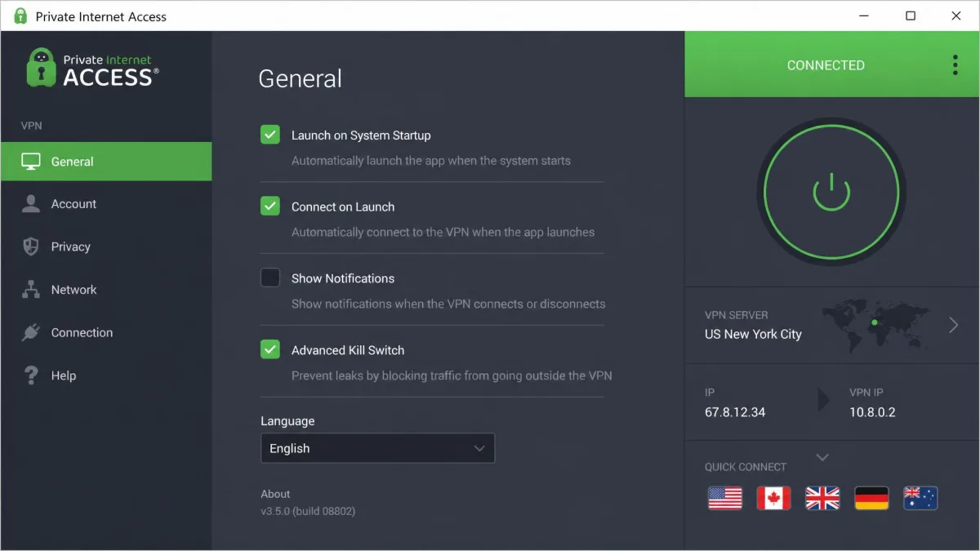Quick connect to the United States flag
This screenshot has width=980, height=551.
point(724,498)
